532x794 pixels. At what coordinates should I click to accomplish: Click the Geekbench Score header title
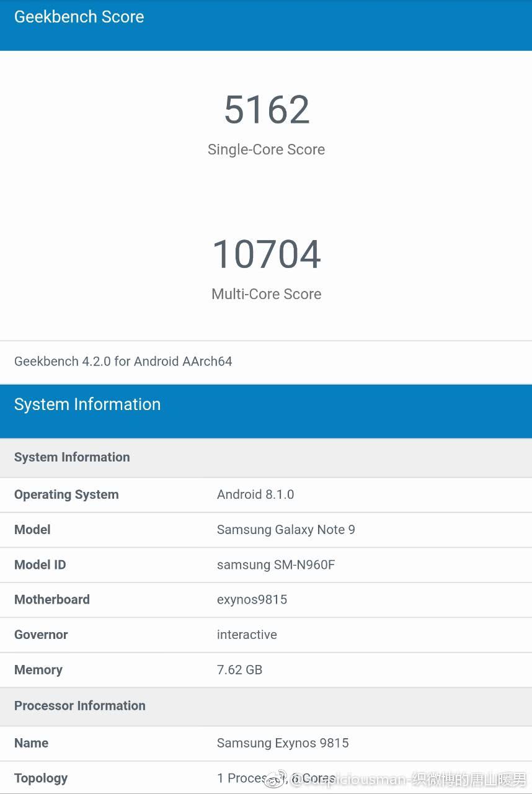[79, 17]
